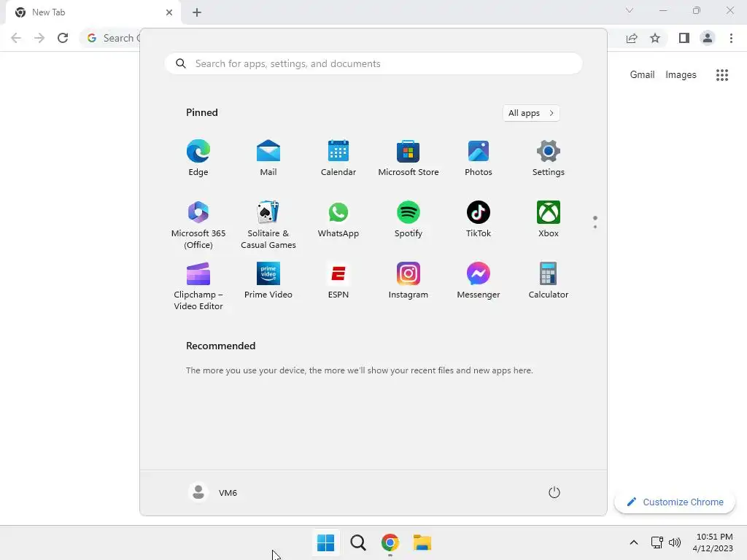This screenshot has height=560, width=747.
Task: Open the VM6 user account menu
Action: click(213, 492)
